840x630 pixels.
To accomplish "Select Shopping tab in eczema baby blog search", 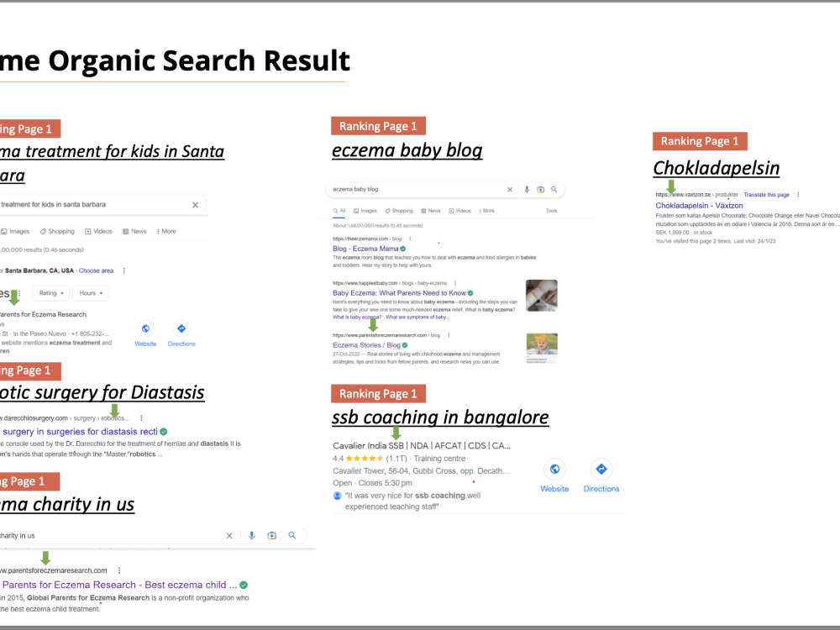I will coord(399,211).
